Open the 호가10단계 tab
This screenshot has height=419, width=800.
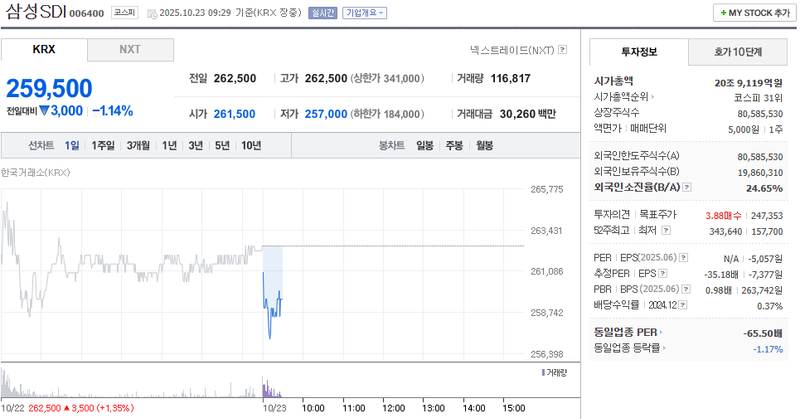pos(738,52)
